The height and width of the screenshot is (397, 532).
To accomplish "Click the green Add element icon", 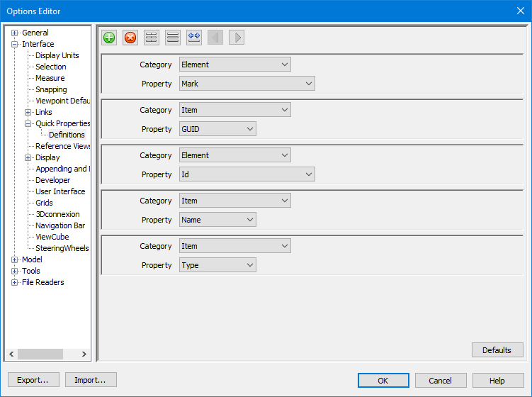I will pyautogui.click(x=109, y=38).
